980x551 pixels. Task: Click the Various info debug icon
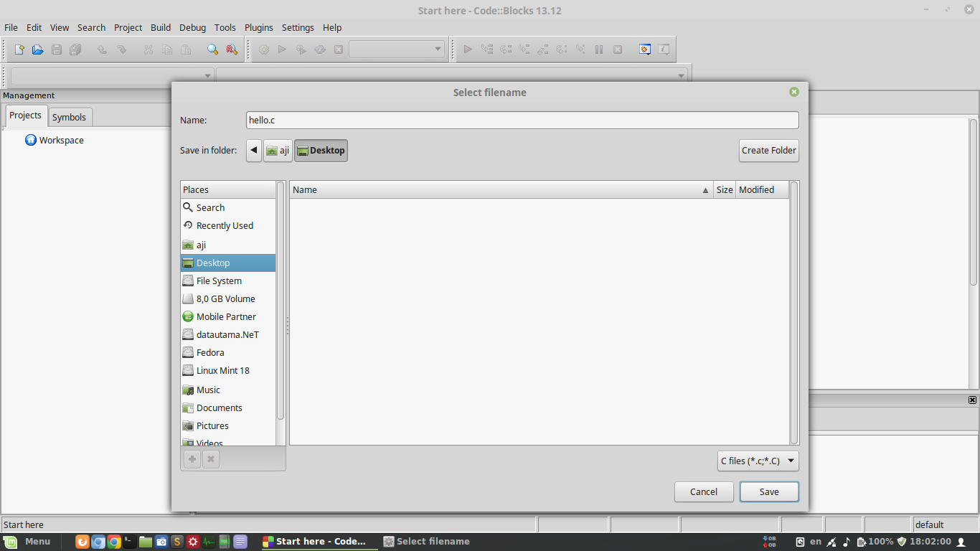coord(664,50)
